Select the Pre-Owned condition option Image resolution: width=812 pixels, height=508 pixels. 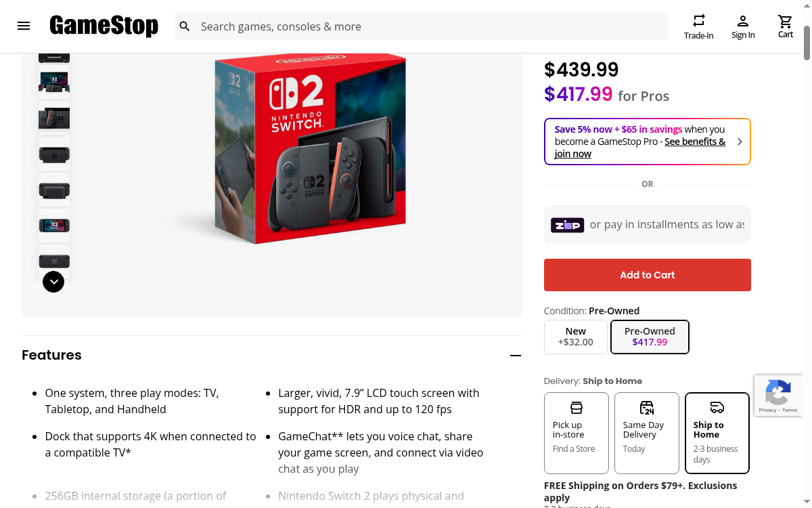click(650, 337)
